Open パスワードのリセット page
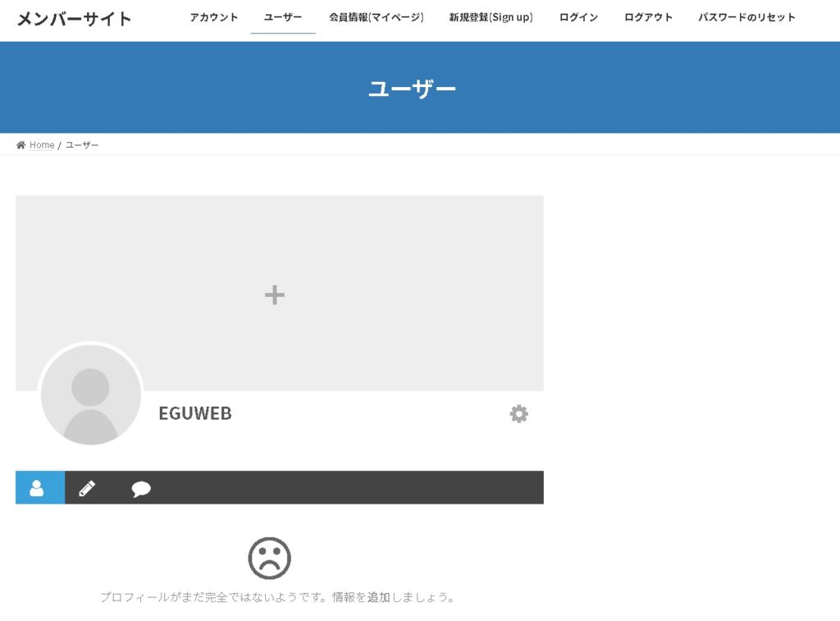 pyautogui.click(x=746, y=17)
